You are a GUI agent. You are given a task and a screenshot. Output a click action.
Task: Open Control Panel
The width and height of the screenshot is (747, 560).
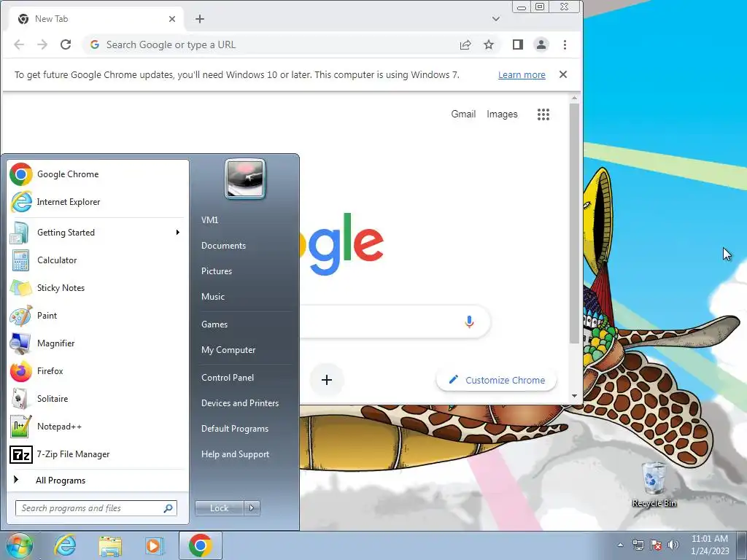(x=228, y=378)
